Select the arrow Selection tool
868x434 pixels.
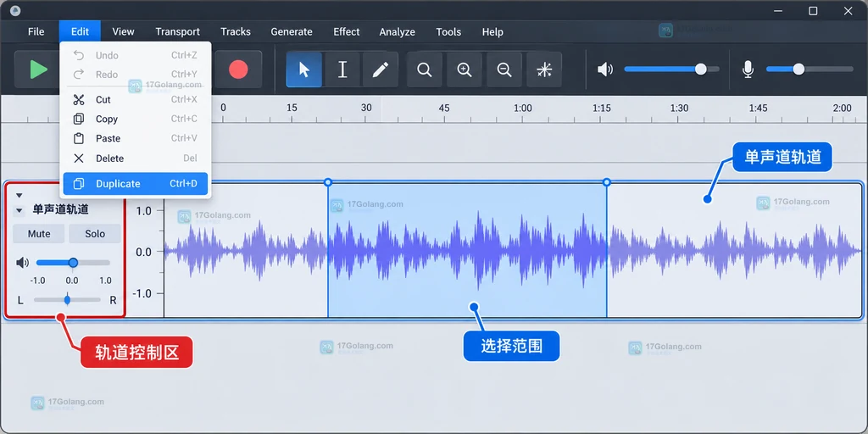point(304,70)
